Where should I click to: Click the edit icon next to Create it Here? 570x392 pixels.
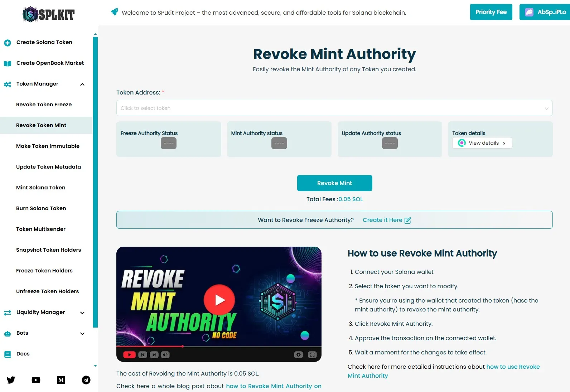click(408, 220)
